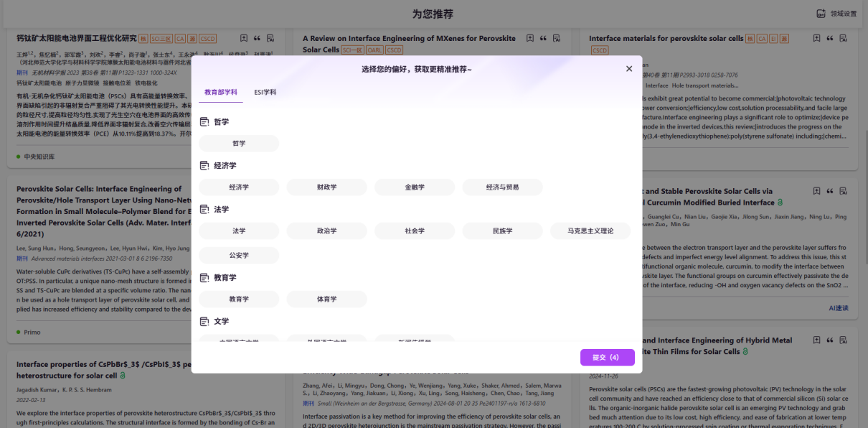Close the preference selection dialog
Image resolution: width=868 pixels, height=428 pixels.
click(629, 69)
